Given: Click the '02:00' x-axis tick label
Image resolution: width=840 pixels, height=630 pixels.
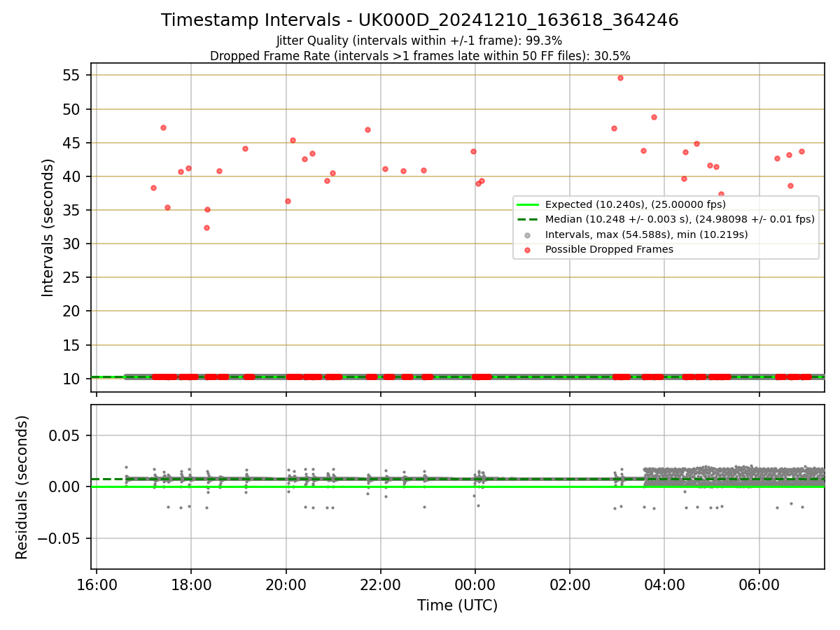Looking at the screenshot, I should point(570,584).
